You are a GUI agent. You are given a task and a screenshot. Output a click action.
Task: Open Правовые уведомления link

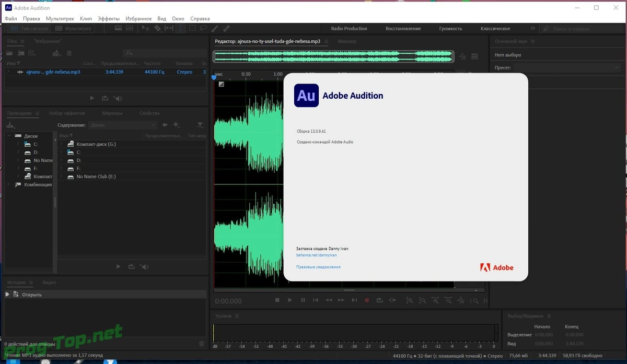[x=318, y=267]
